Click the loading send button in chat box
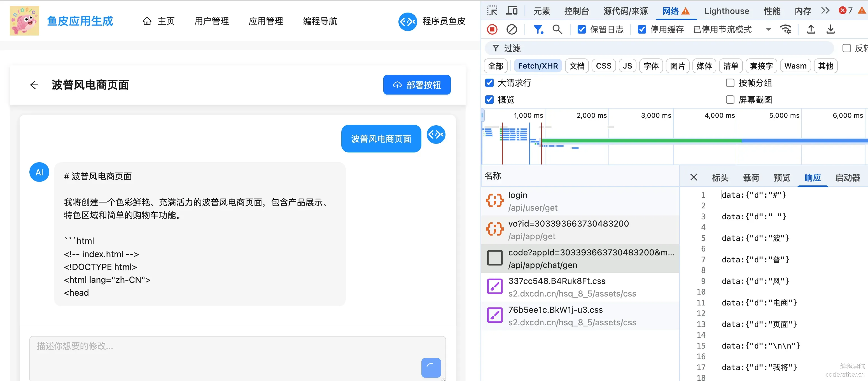 tap(431, 368)
